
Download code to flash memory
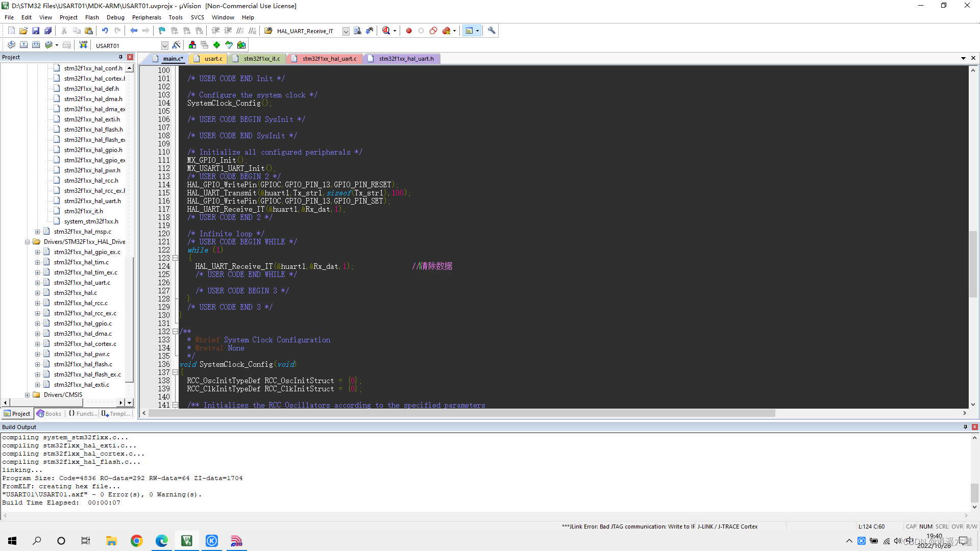[82, 45]
